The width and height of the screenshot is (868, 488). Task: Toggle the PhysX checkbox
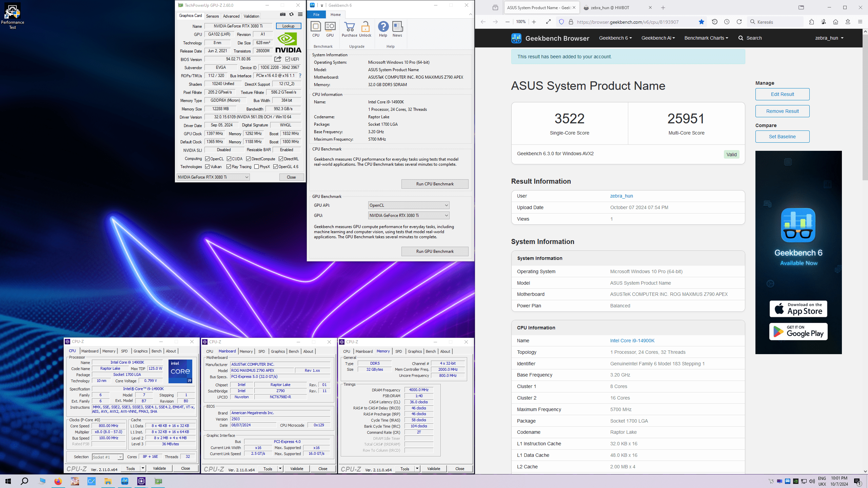(257, 167)
